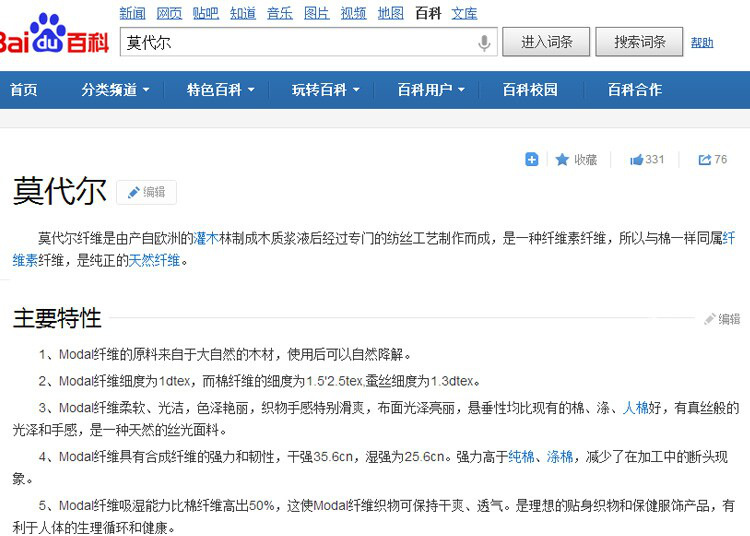Open the 玩转百科 dropdown menu
The image size is (750, 536).
325,90
